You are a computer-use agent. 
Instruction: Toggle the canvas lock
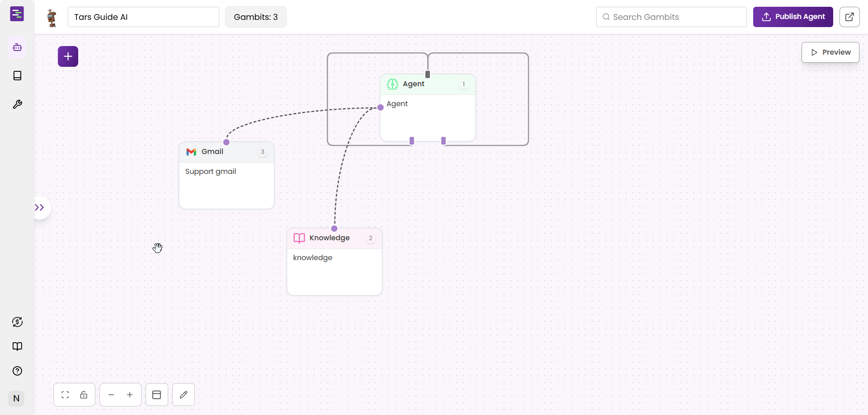pyautogui.click(x=84, y=395)
